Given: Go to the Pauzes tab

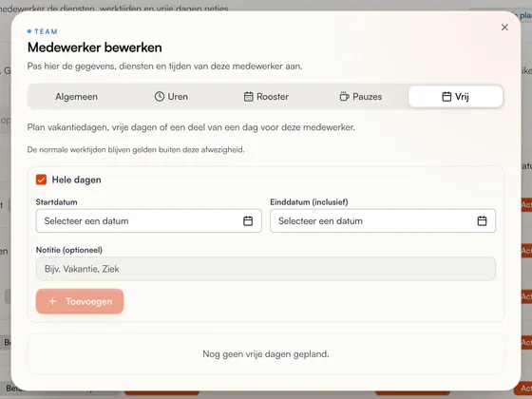Looking at the screenshot, I should pos(361,97).
